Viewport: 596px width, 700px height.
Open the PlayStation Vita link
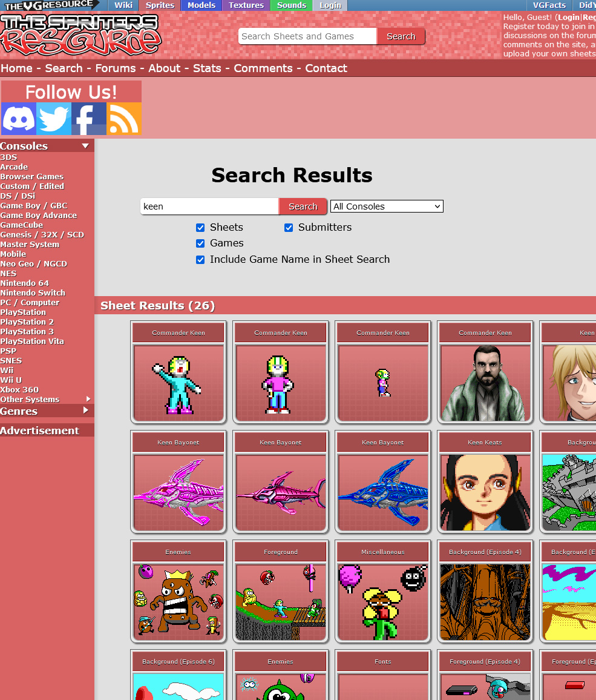32,341
